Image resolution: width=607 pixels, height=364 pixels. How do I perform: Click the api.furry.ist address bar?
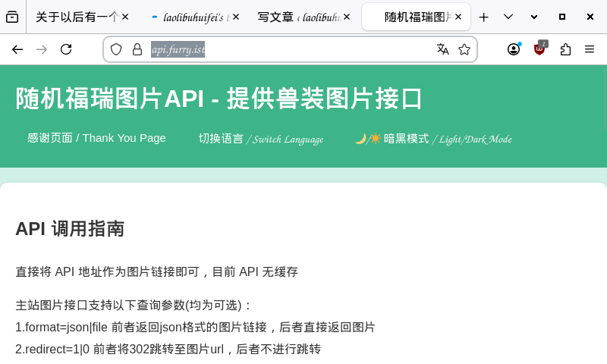(x=288, y=49)
